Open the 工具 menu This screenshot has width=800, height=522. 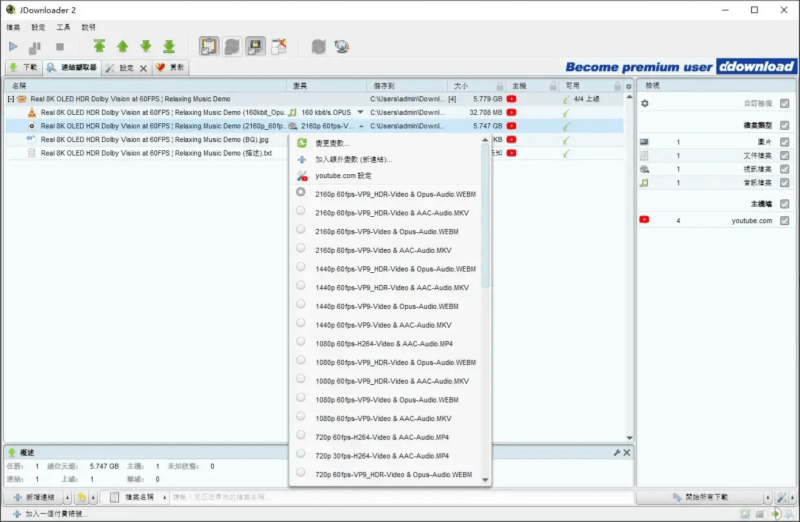[x=63, y=27]
